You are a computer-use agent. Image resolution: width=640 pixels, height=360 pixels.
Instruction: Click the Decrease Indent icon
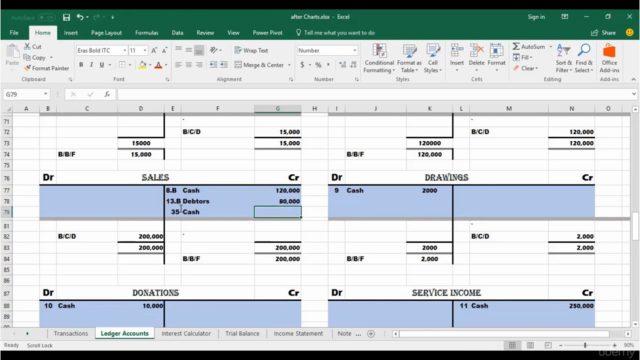tap(213, 65)
